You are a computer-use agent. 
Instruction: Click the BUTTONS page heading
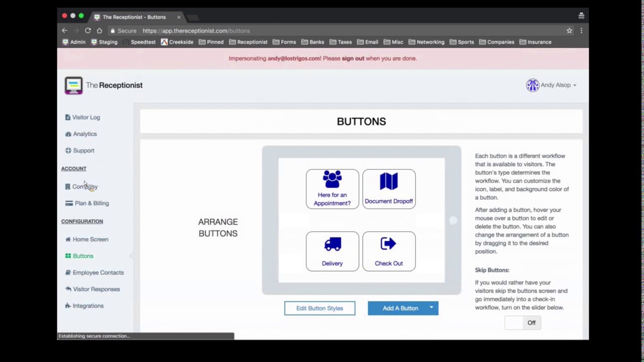[361, 122]
